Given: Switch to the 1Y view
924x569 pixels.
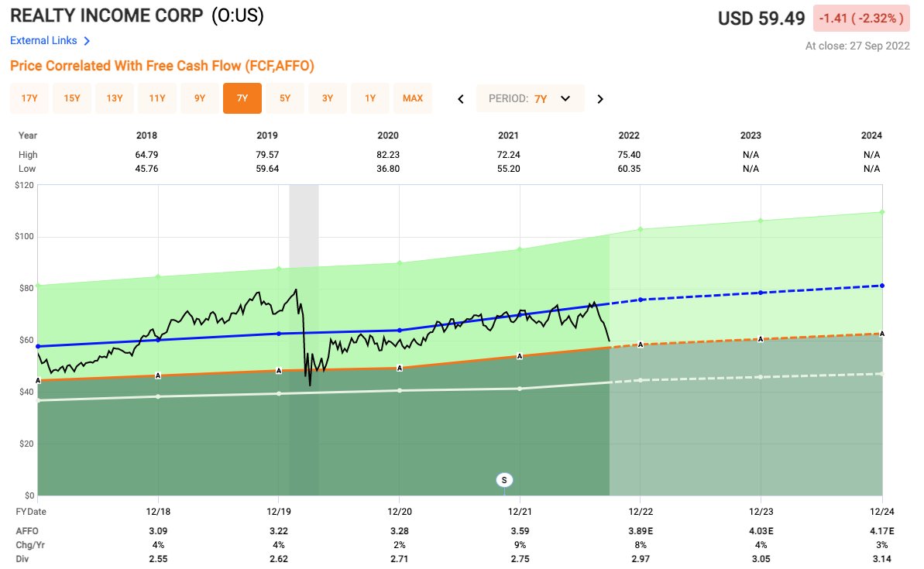Looking at the screenshot, I should coord(370,98).
